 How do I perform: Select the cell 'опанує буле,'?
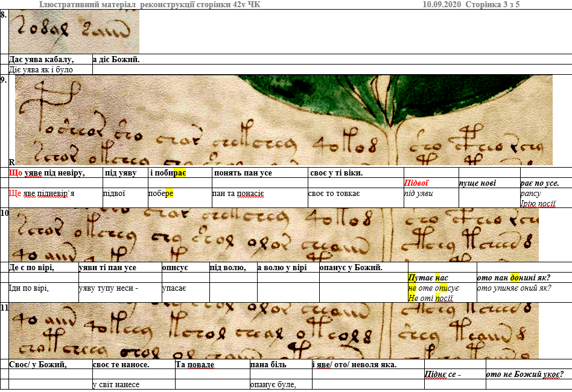pyautogui.click(x=281, y=384)
